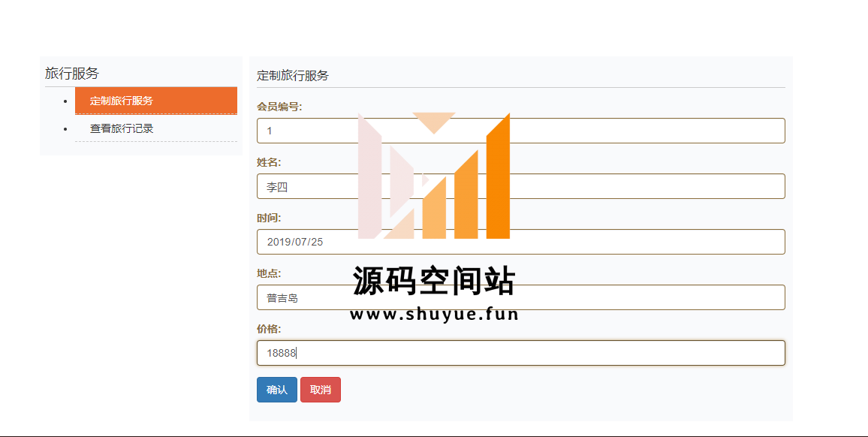The height and width of the screenshot is (437, 868).
Task: Focus the 时间 field showing 2019/07/25
Action: (521, 242)
